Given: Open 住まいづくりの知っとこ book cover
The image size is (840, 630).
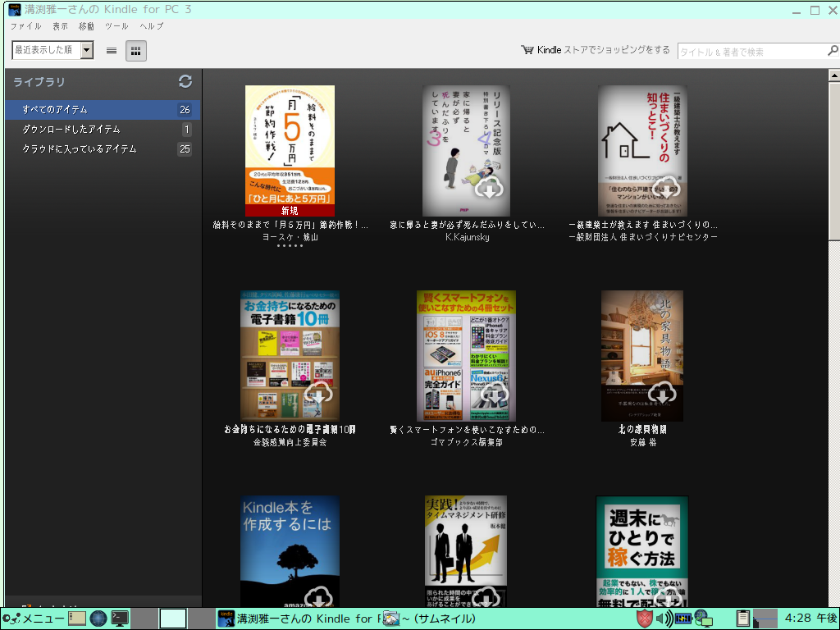Looking at the screenshot, I should (x=642, y=151).
